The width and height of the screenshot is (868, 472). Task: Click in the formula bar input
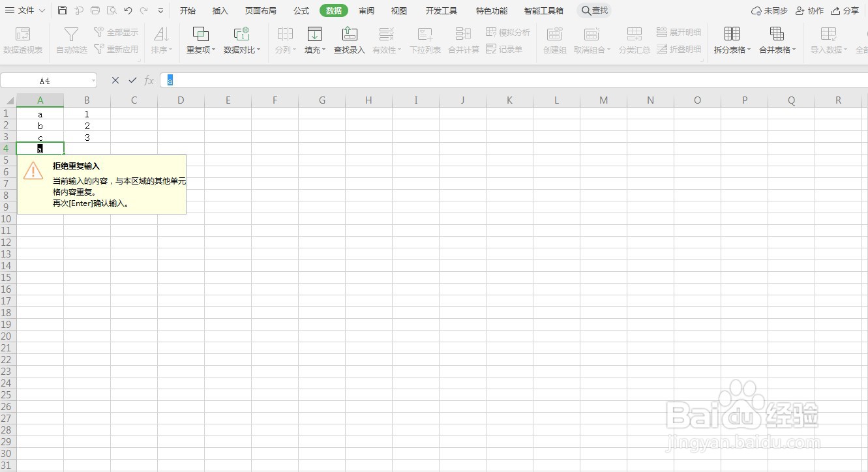point(514,80)
